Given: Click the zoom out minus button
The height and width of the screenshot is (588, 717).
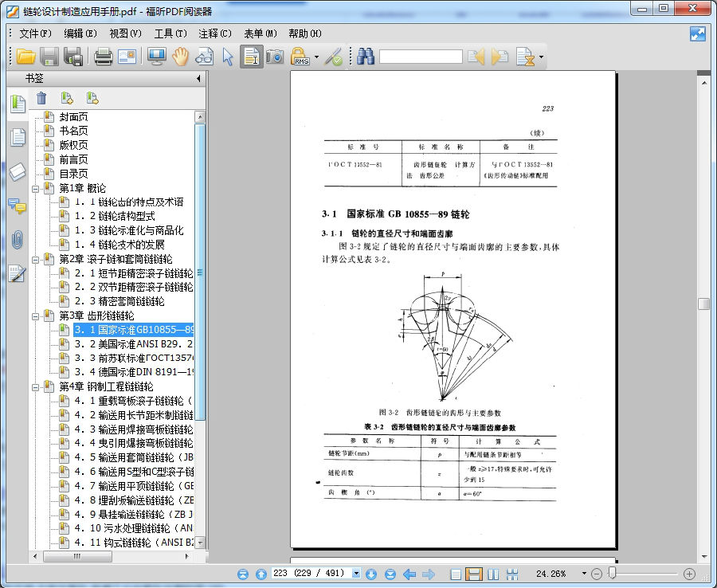Looking at the screenshot, I should tap(596, 574).
